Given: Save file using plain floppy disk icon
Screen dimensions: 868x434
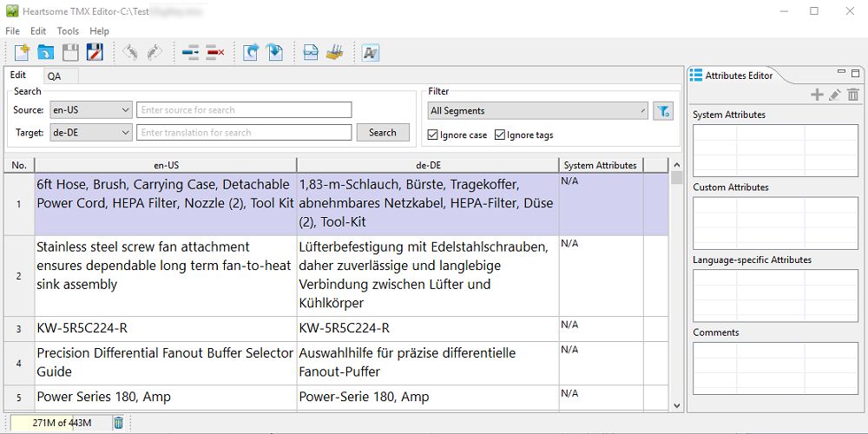Looking at the screenshot, I should pos(70,53).
